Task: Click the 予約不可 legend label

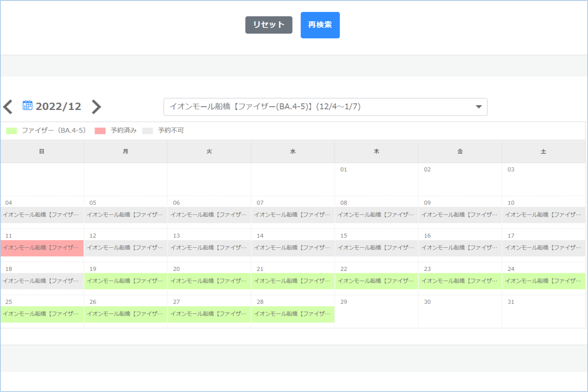Action: [171, 130]
